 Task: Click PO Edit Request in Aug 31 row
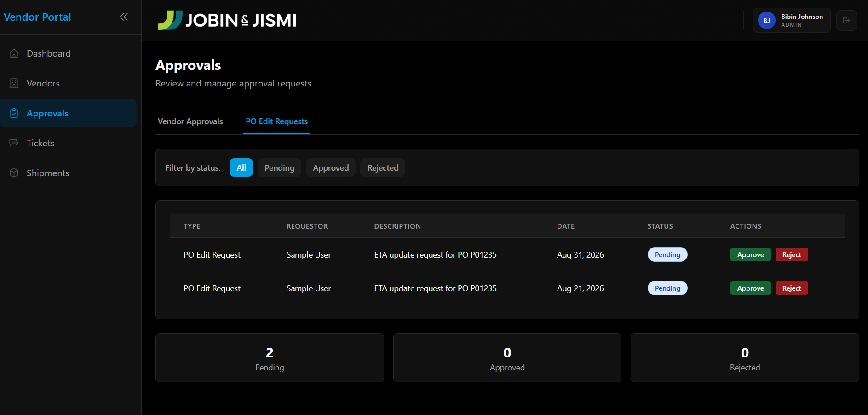[x=212, y=255]
